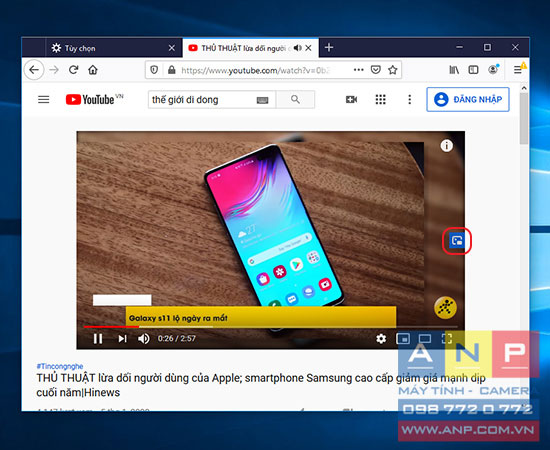Pause the playing YouTube video

pos(98,339)
